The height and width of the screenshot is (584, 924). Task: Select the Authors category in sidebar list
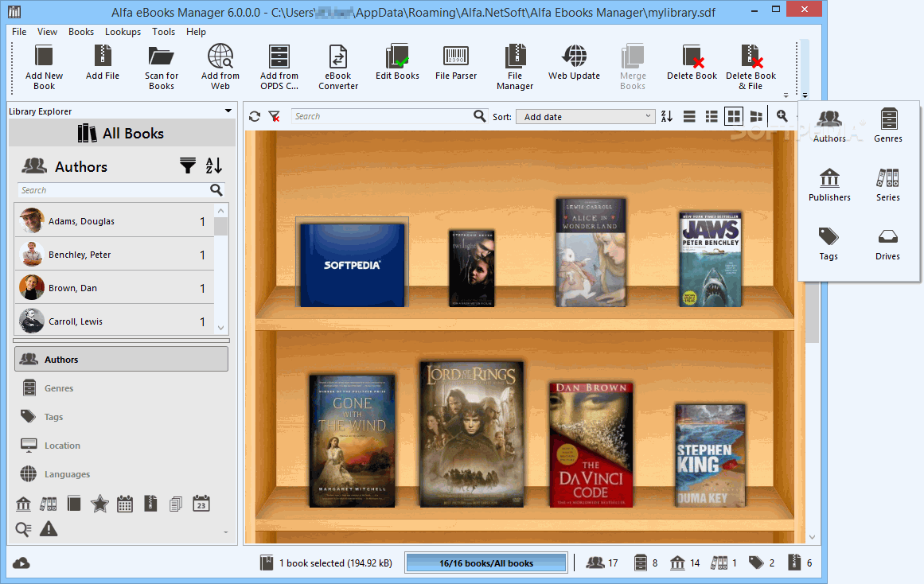122,359
